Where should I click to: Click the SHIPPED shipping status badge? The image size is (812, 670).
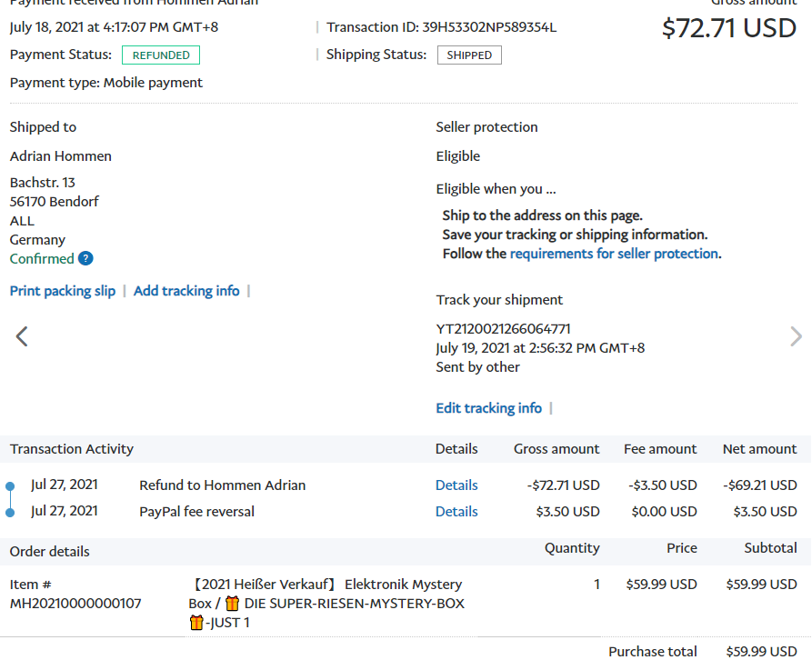pos(469,55)
